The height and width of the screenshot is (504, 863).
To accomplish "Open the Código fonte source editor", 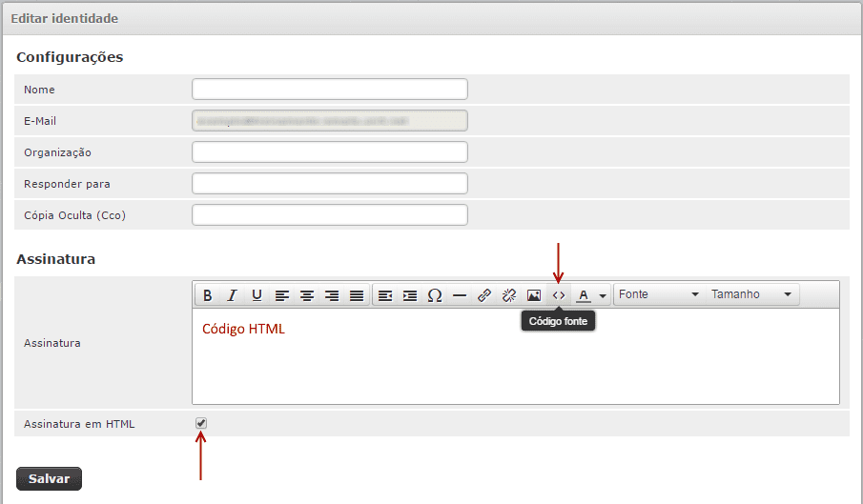I will click(559, 295).
